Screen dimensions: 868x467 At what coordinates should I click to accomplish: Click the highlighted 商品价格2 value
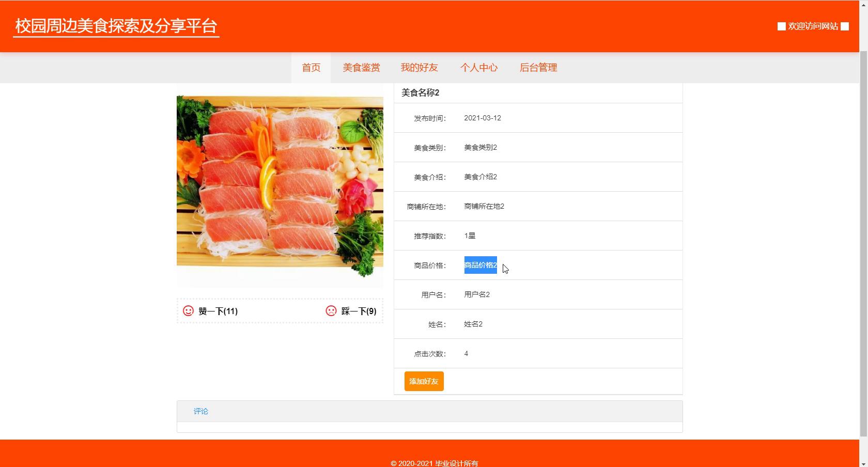tap(480, 265)
